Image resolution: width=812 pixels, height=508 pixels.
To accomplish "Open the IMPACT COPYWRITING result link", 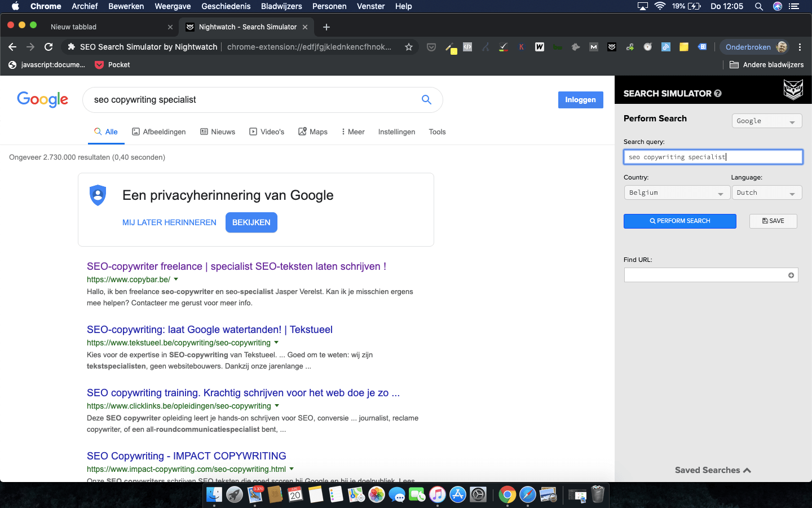I will [x=187, y=456].
